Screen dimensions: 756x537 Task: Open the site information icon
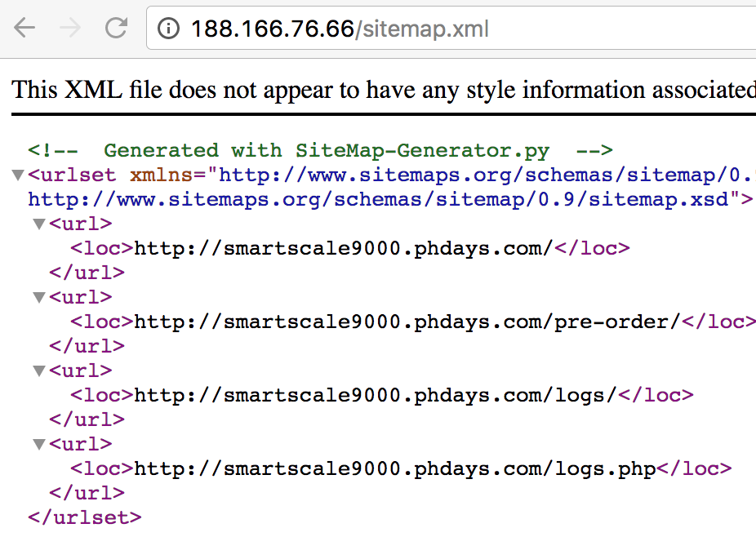point(168,29)
